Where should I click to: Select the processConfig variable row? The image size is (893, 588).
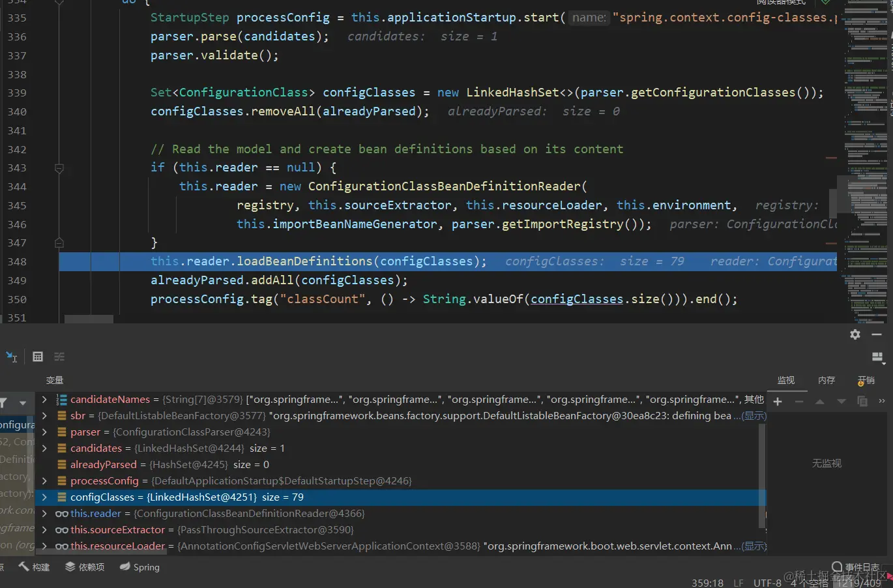click(x=400, y=481)
